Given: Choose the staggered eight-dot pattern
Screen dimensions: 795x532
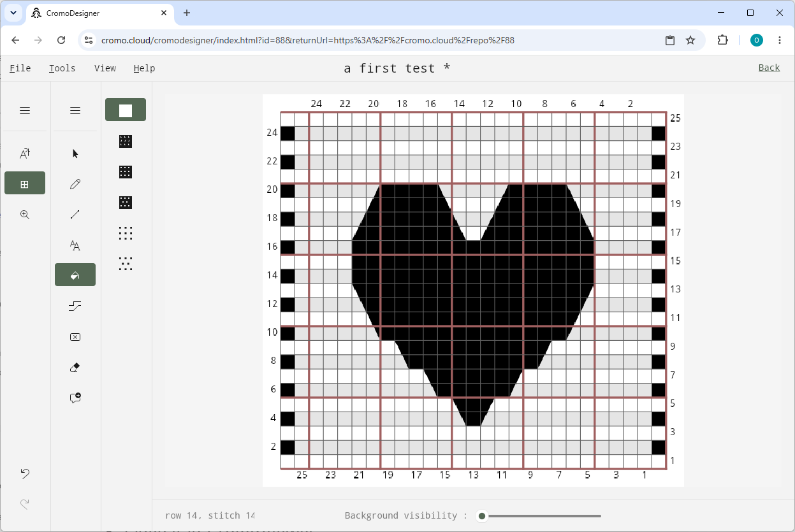Looking at the screenshot, I should point(126,264).
